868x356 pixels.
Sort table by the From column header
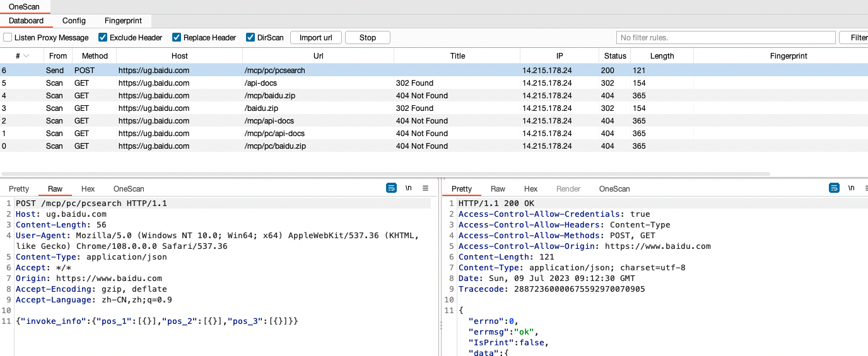(x=58, y=55)
